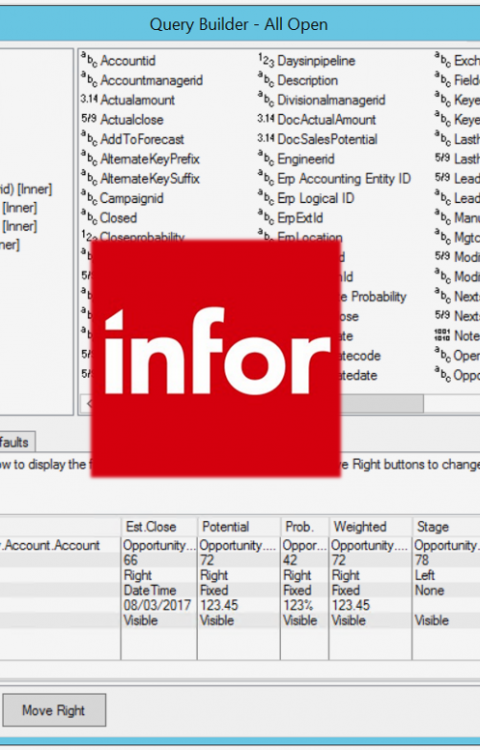The width and height of the screenshot is (480, 750).
Task: Click the string type icon beside AlternateKeyPrefix
Action: pyautogui.click(x=89, y=158)
